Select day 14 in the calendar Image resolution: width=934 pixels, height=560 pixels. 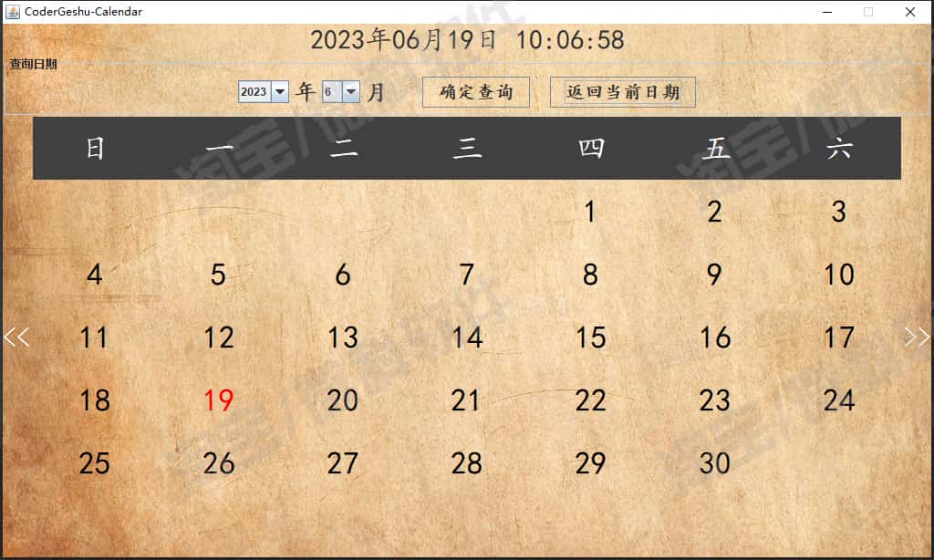(467, 337)
